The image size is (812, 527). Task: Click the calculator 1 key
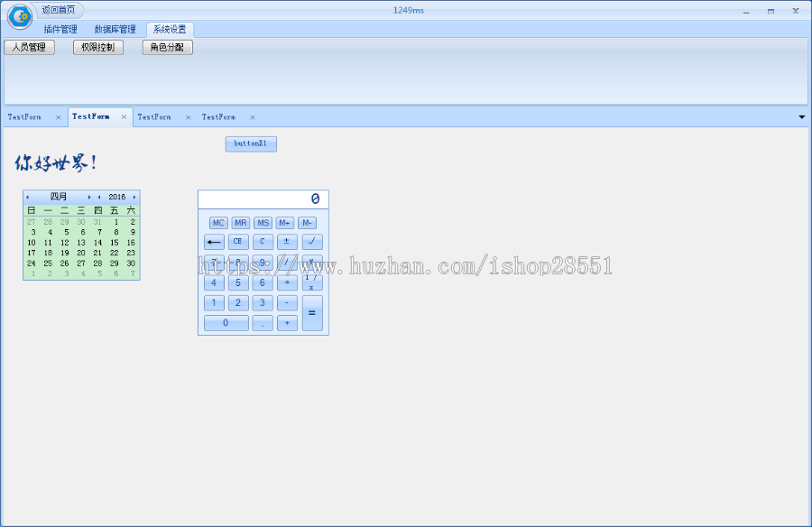click(x=214, y=303)
